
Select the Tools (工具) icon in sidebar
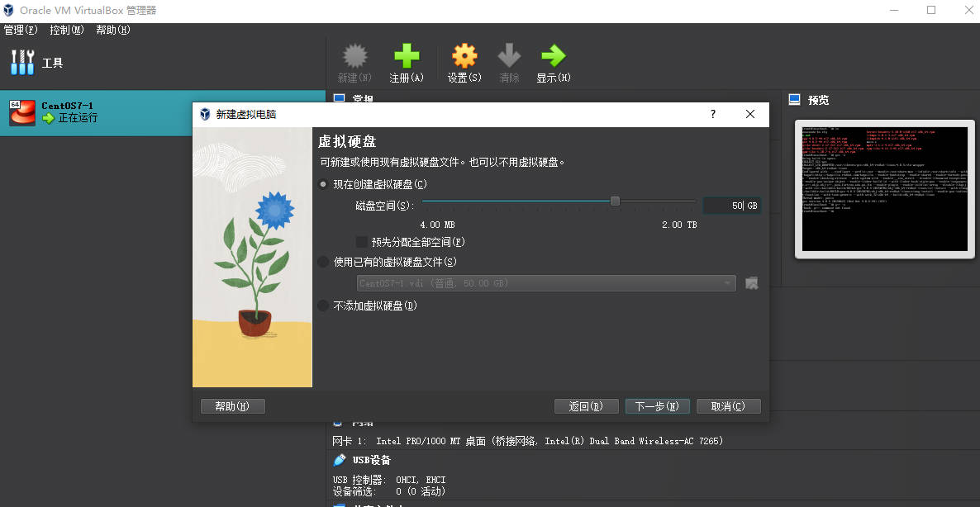pos(22,63)
